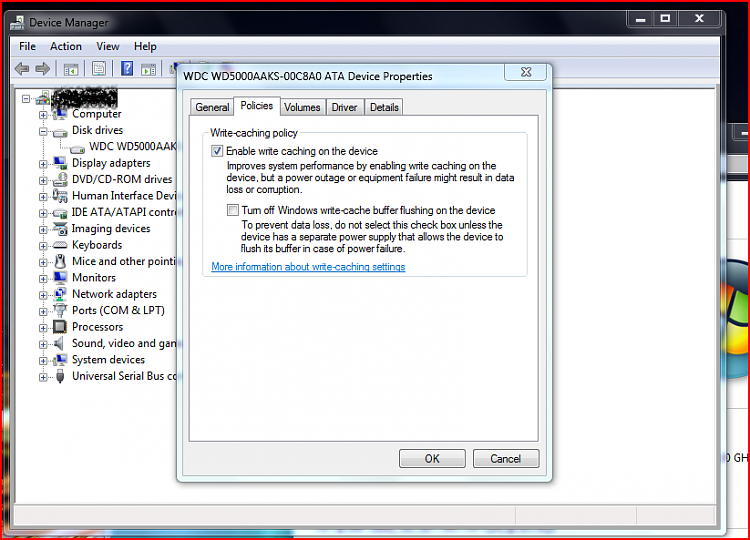Expand the Keyboards category

(43, 246)
